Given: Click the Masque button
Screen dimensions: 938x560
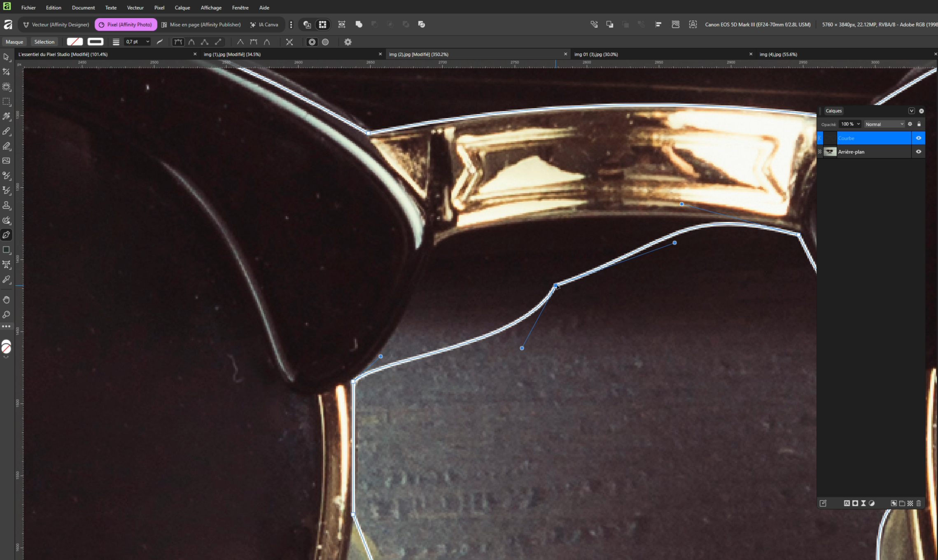Looking at the screenshot, I should 14,42.
